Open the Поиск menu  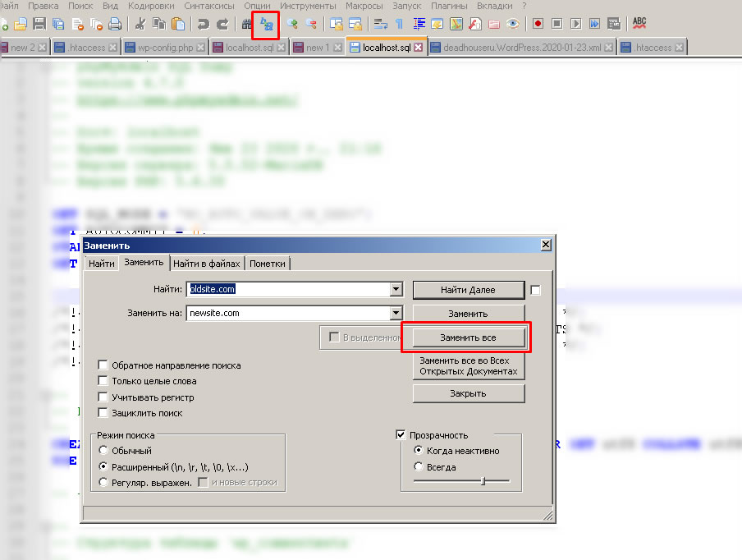[x=80, y=6]
